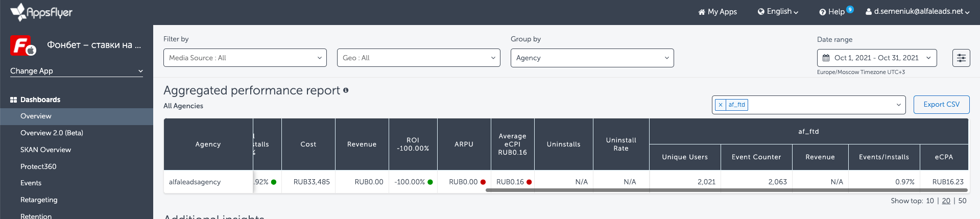Sort by Uninstalls column

564,144
